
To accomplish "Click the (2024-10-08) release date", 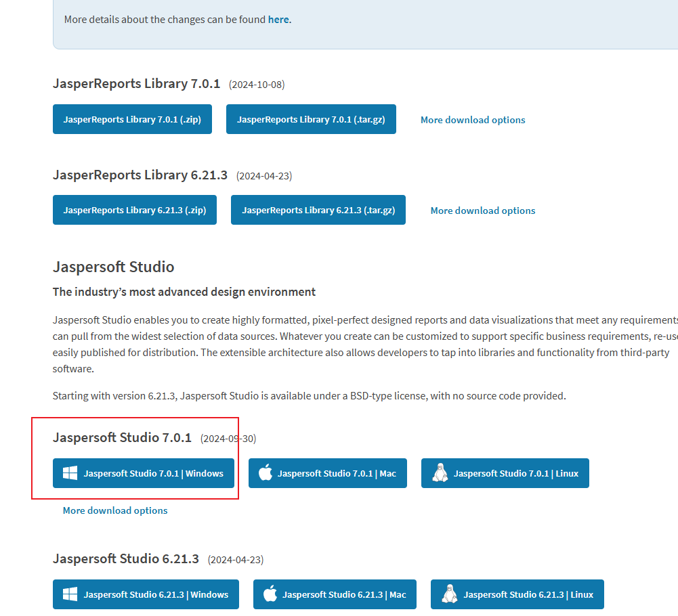I will (x=257, y=85).
